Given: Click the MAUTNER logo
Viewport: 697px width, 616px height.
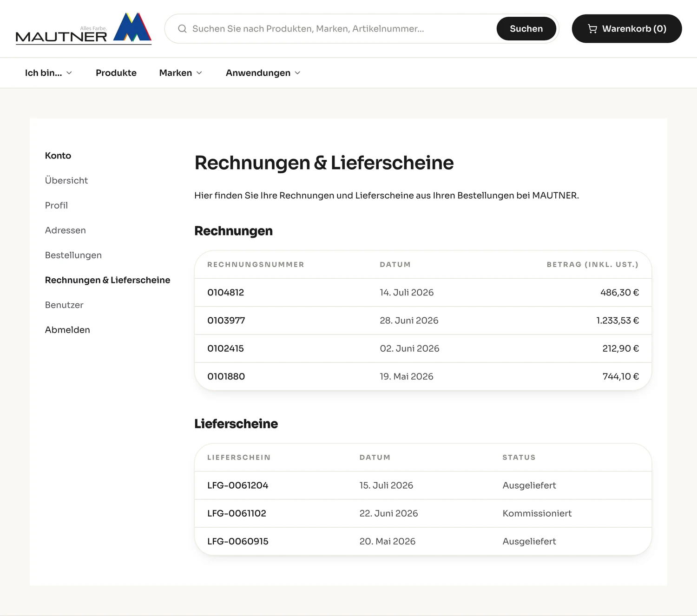Looking at the screenshot, I should pos(84,28).
